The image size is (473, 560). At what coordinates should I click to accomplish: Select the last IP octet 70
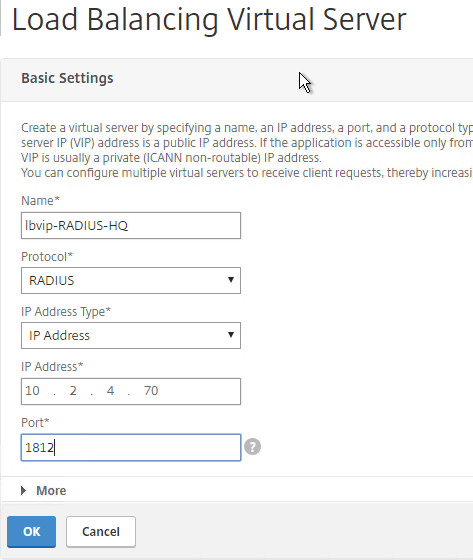[151, 391]
